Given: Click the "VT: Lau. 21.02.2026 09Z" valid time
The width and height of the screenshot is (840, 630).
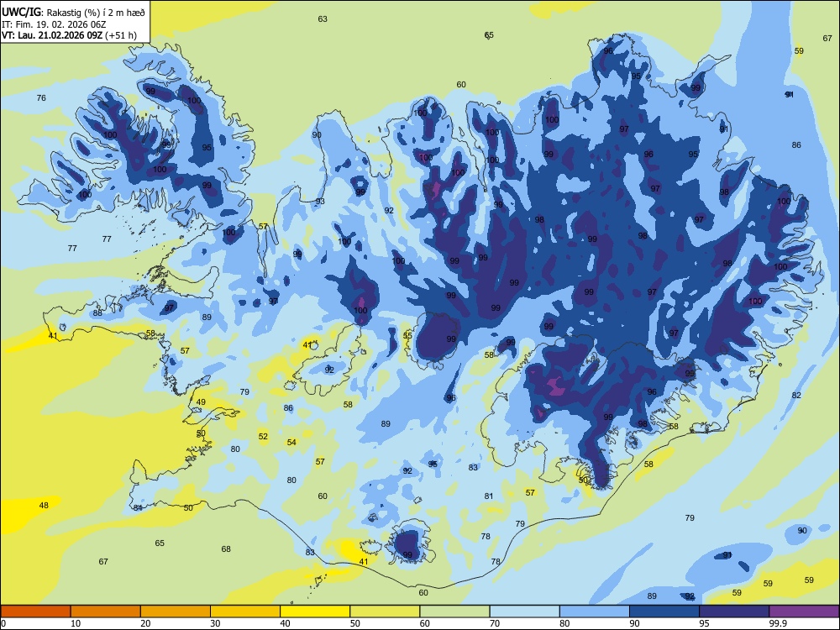Looking at the screenshot, I should click(52, 35).
